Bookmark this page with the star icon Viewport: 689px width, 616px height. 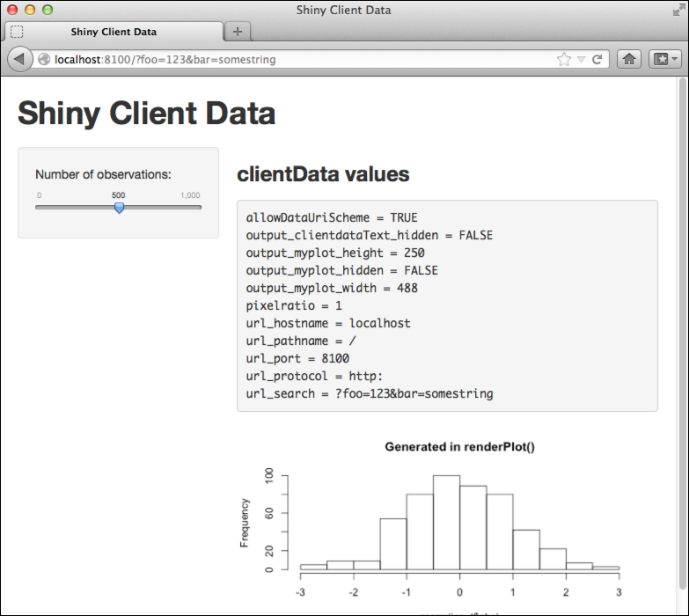coord(564,59)
